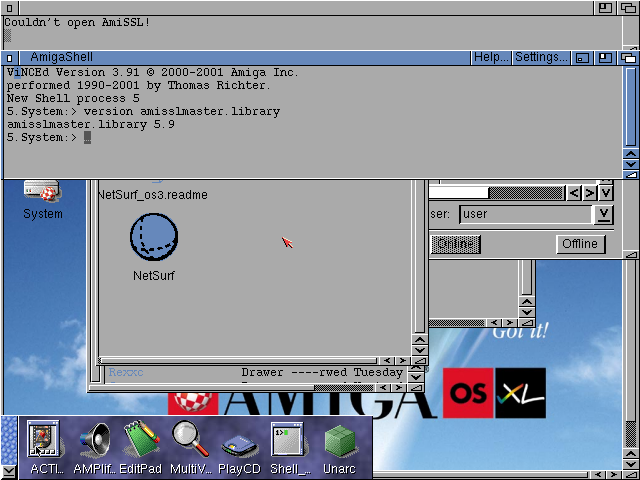Click NetSurf window scroll left arrow
640x480 pixels.
tap(387, 361)
